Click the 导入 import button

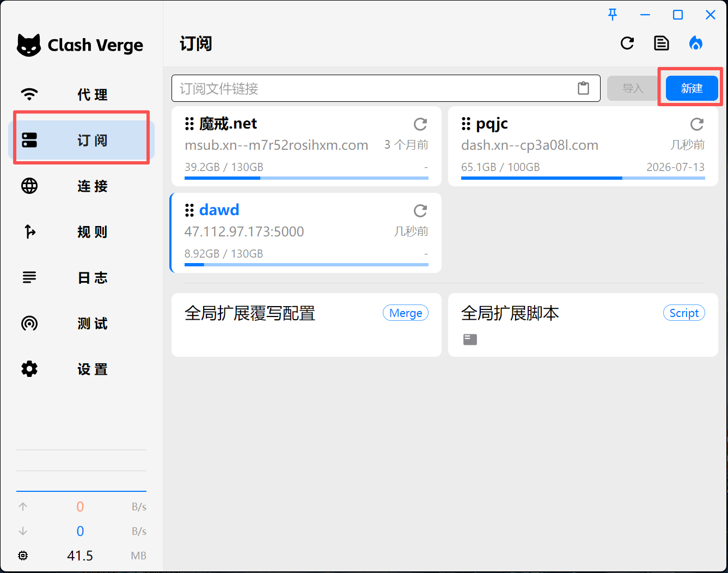(x=633, y=88)
